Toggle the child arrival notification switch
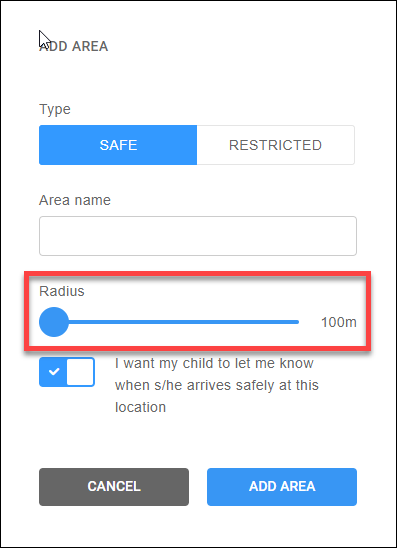Viewport: 397px width, 548px height. 67,372
